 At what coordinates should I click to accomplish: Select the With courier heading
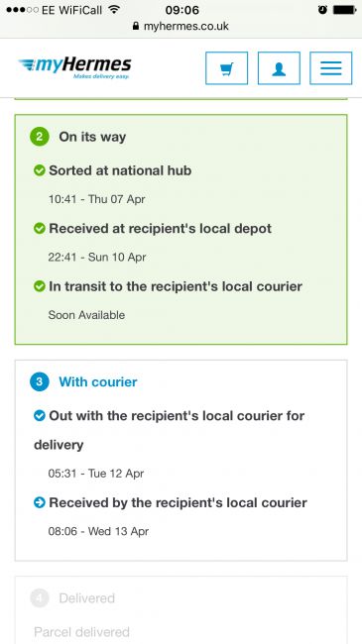98,382
